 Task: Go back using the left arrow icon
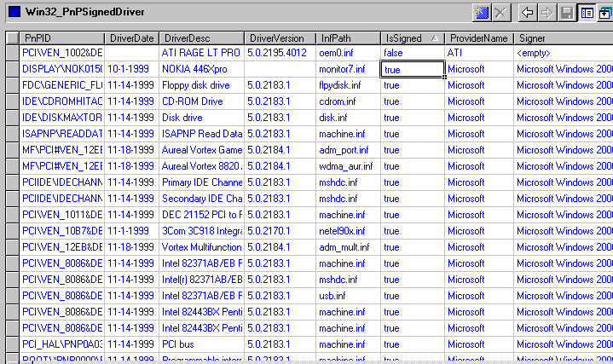tap(528, 13)
